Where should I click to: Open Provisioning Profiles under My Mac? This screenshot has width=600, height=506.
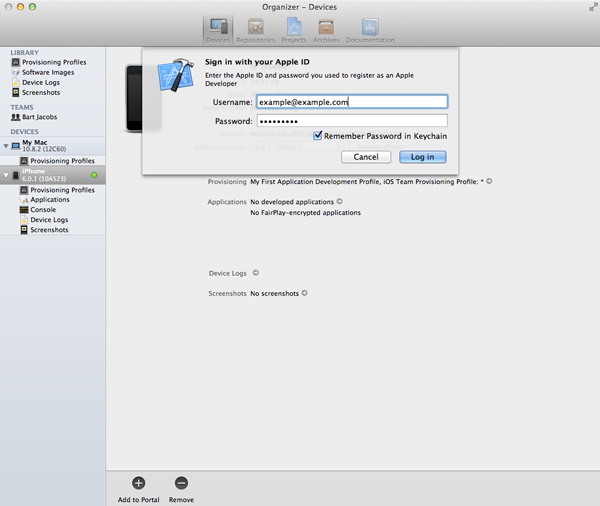pyautogui.click(x=57, y=161)
